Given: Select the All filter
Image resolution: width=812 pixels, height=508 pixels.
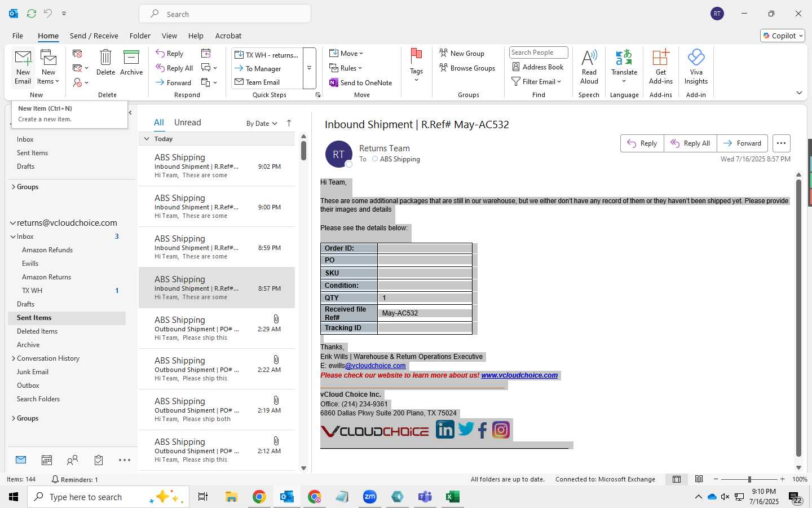Looking at the screenshot, I should click(159, 122).
